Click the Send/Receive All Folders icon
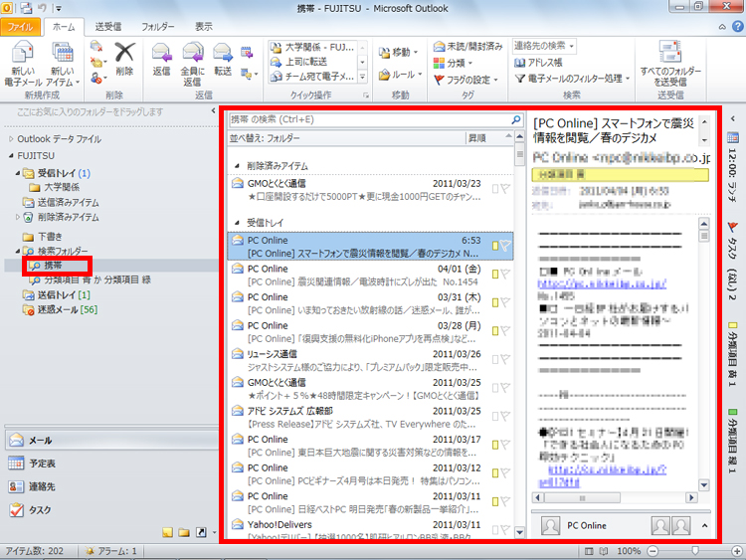 coord(670,52)
